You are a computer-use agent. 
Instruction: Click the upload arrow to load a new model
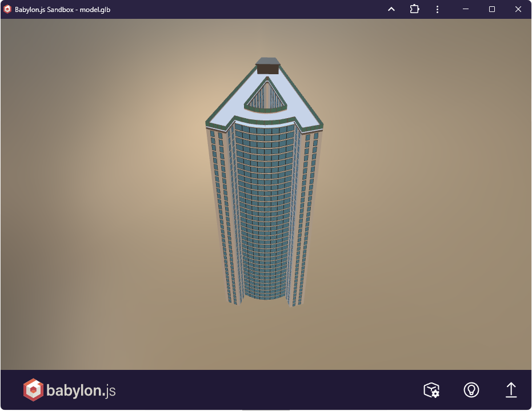511,390
